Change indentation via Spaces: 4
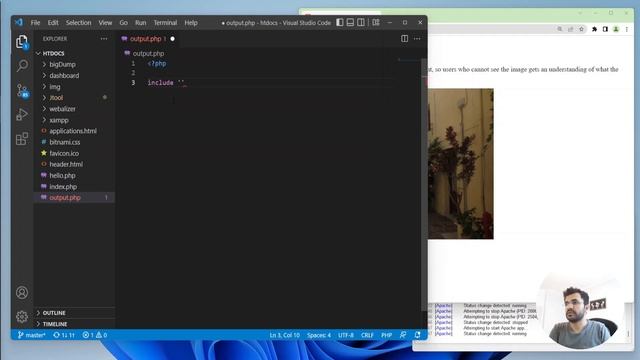 point(319,335)
